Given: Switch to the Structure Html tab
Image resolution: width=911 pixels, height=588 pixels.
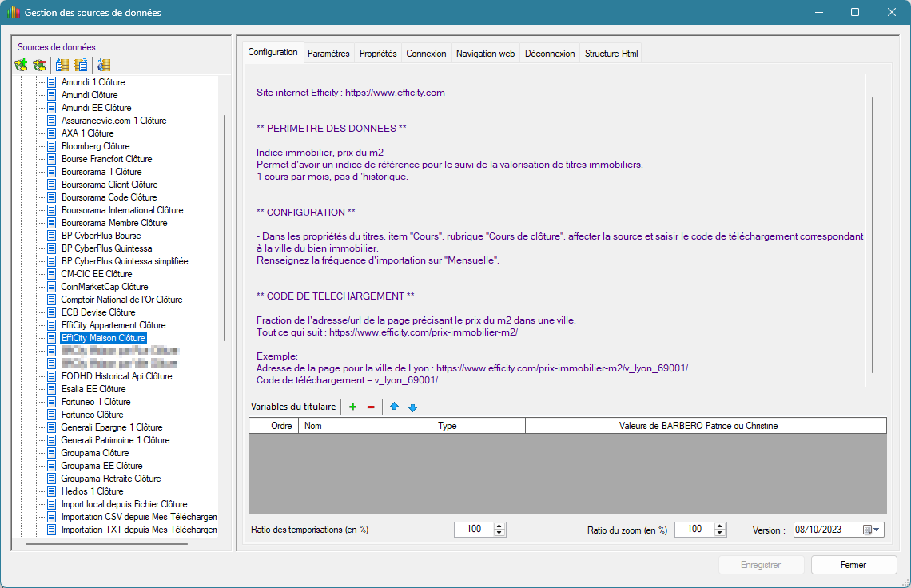Looking at the screenshot, I should [x=611, y=54].
